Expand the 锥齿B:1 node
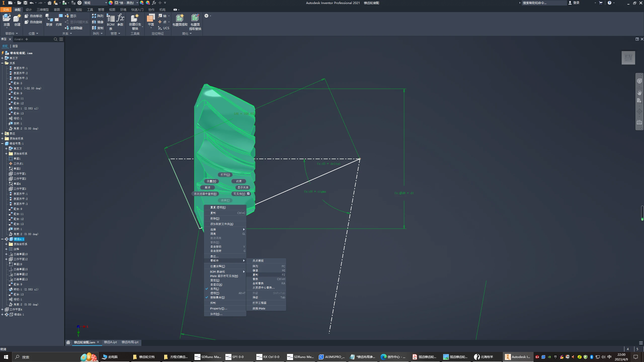The height and width of the screenshot is (362, 644). (2, 314)
